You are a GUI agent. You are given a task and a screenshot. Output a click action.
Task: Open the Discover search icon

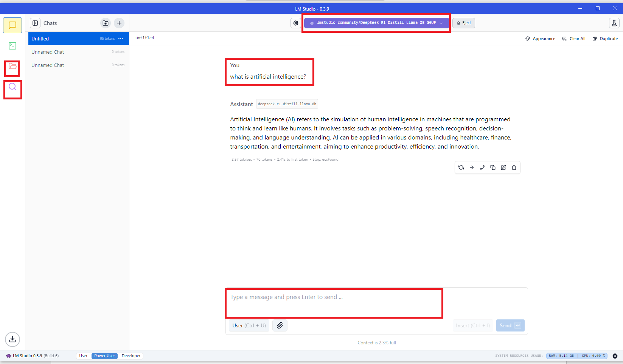[12, 87]
